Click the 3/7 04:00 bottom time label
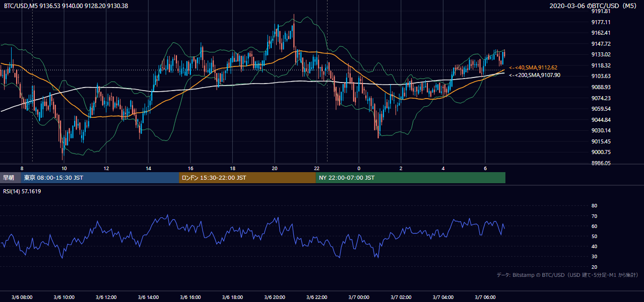 [x=443, y=297]
